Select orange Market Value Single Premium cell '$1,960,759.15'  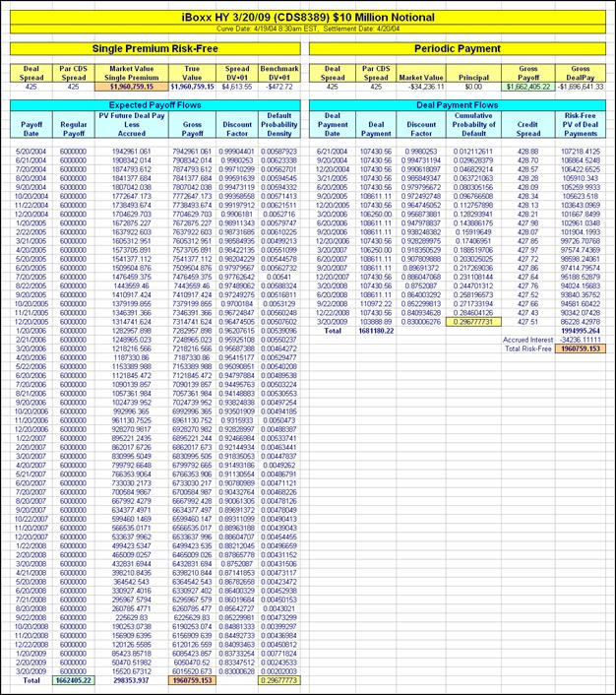click(x=132, y=87)
